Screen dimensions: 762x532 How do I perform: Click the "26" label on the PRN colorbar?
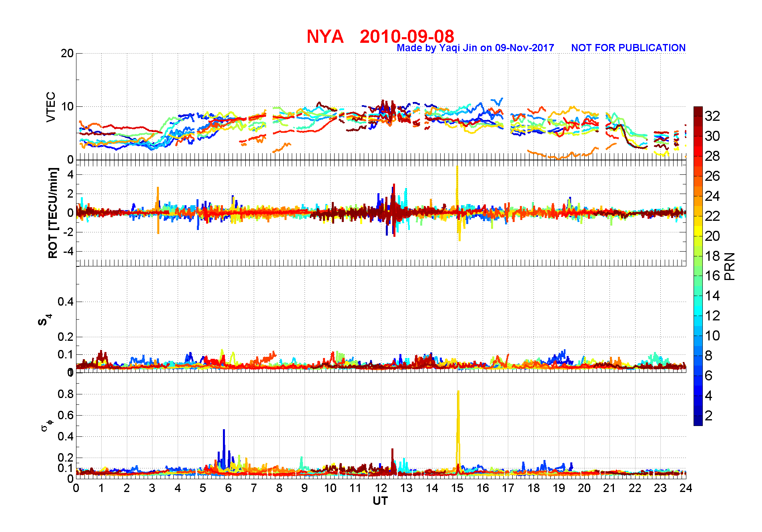[712, 176]
